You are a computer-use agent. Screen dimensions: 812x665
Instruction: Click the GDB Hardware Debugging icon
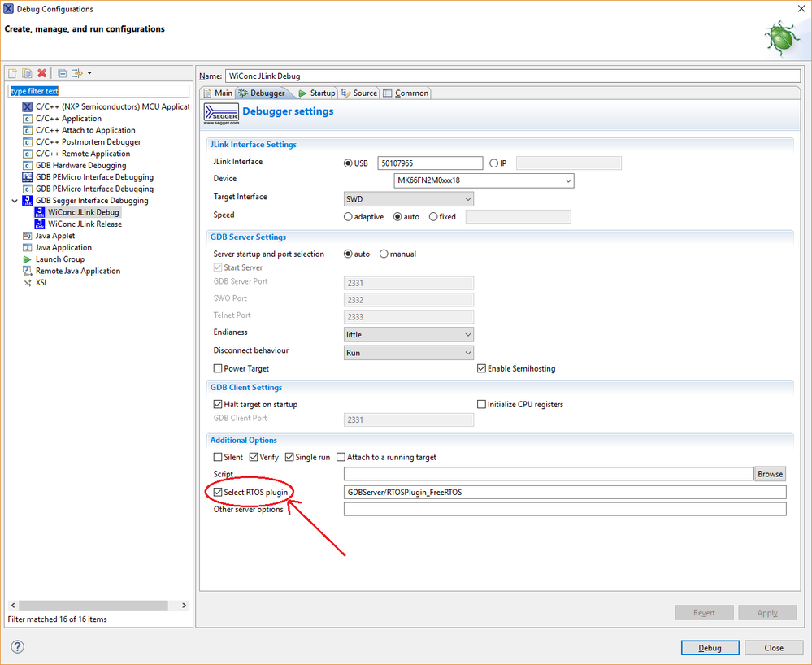[x=28, y=166]
